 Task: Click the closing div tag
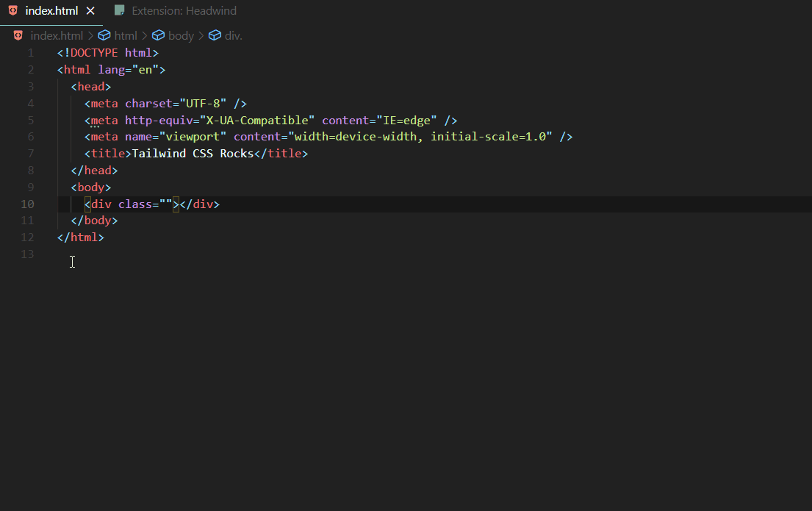199,204
